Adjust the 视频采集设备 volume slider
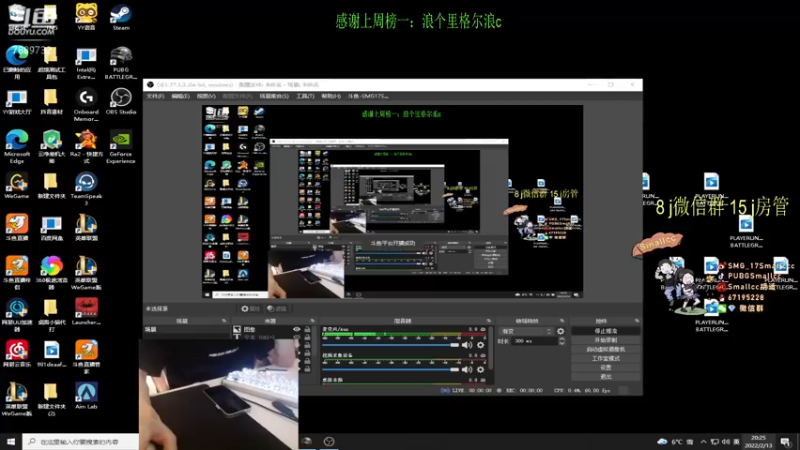The image size is (800, 450). (391, 369)
